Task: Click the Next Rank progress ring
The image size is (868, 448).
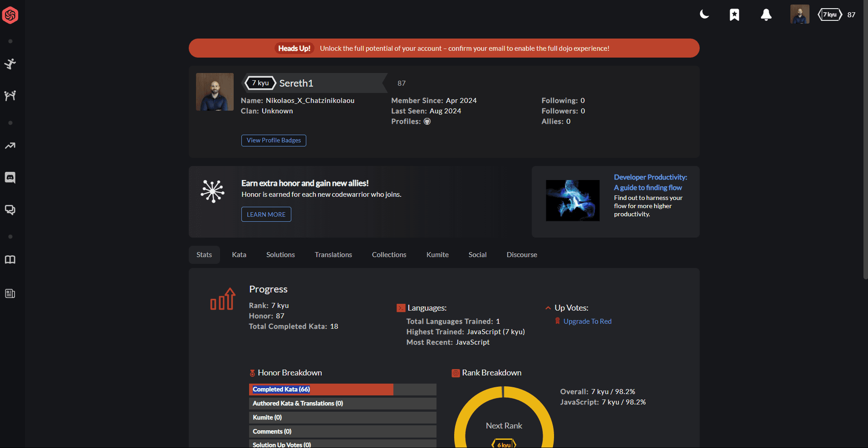Action: [504, 417]
